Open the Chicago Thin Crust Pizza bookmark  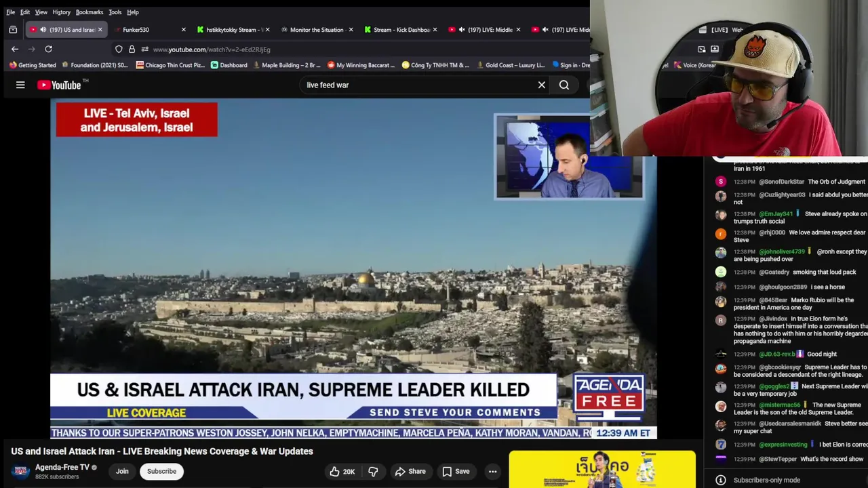point(170,65)
